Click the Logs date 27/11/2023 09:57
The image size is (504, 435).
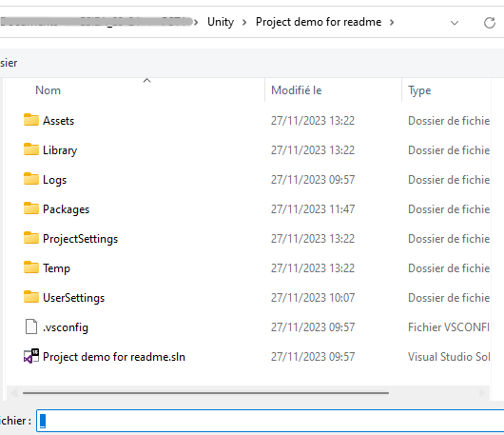click(x=313, y=180)
